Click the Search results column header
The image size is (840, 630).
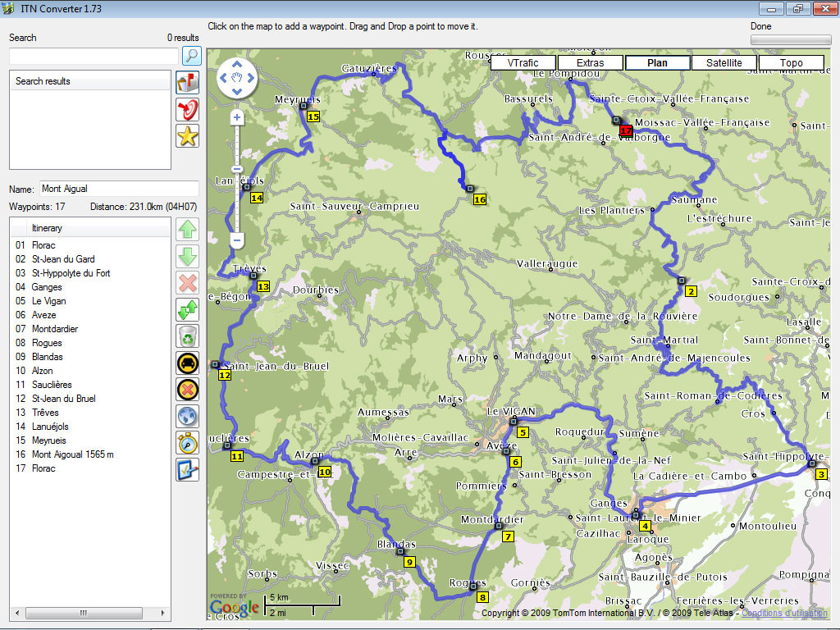pos(90,81)
